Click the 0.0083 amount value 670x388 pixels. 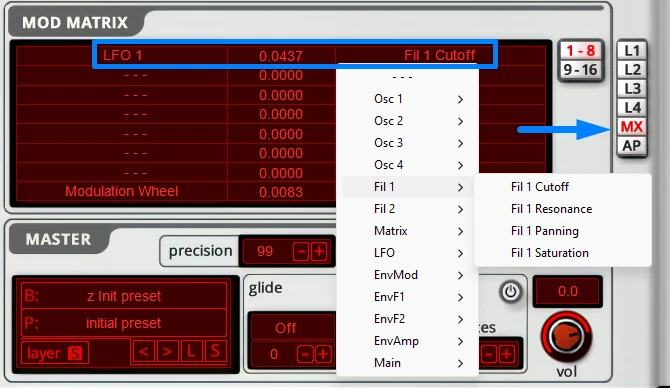point(281,192)
